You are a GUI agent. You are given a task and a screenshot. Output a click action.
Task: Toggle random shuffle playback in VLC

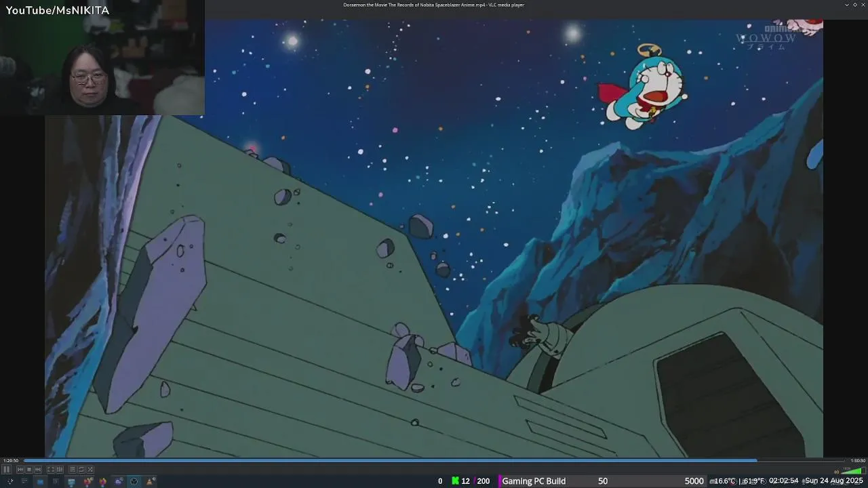click(x=90, y=470)
